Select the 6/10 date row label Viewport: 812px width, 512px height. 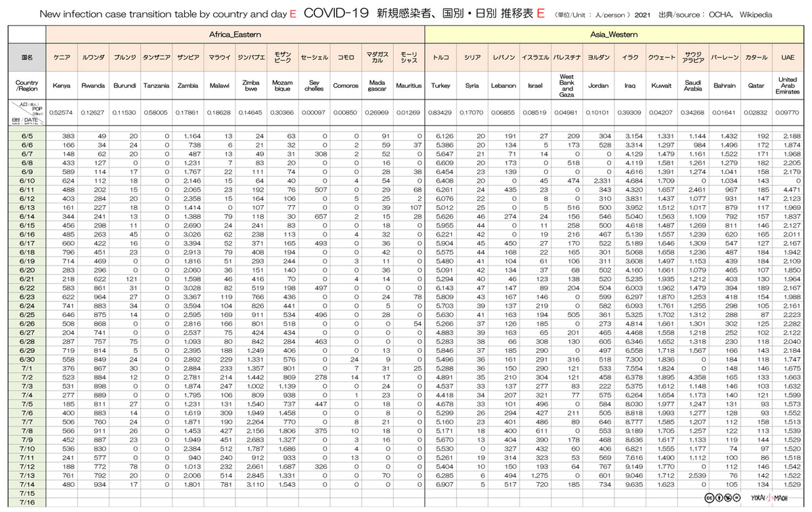27,181
